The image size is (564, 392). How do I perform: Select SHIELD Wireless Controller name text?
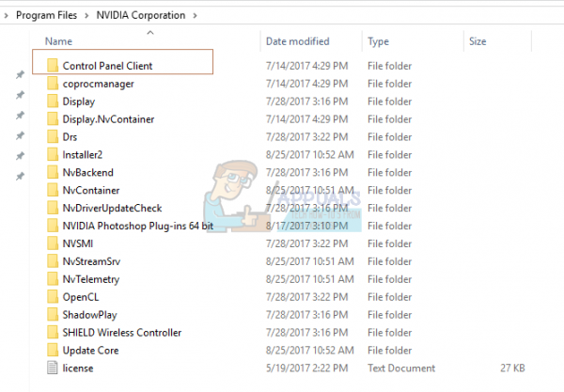122,333
